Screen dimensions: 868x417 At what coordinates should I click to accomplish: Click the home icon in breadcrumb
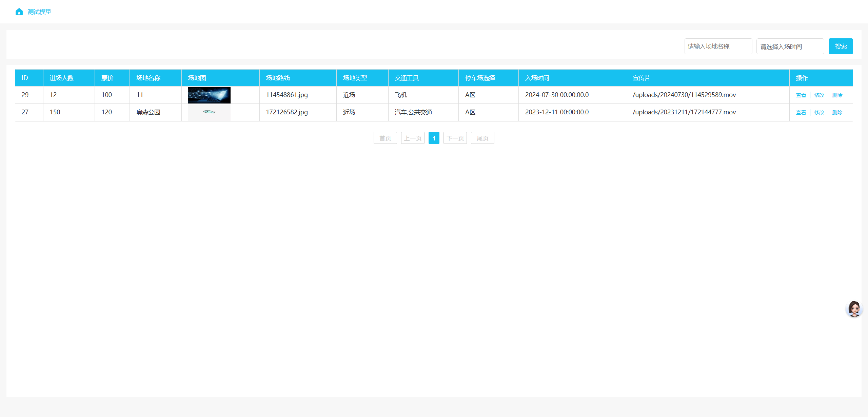click(19, 12)
